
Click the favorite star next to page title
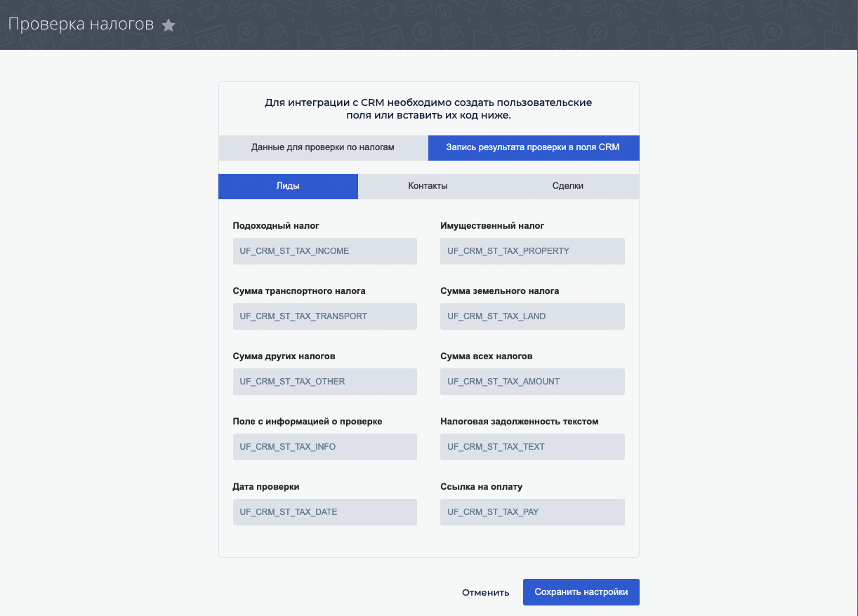pyautogui.click(x=169, y=25)
